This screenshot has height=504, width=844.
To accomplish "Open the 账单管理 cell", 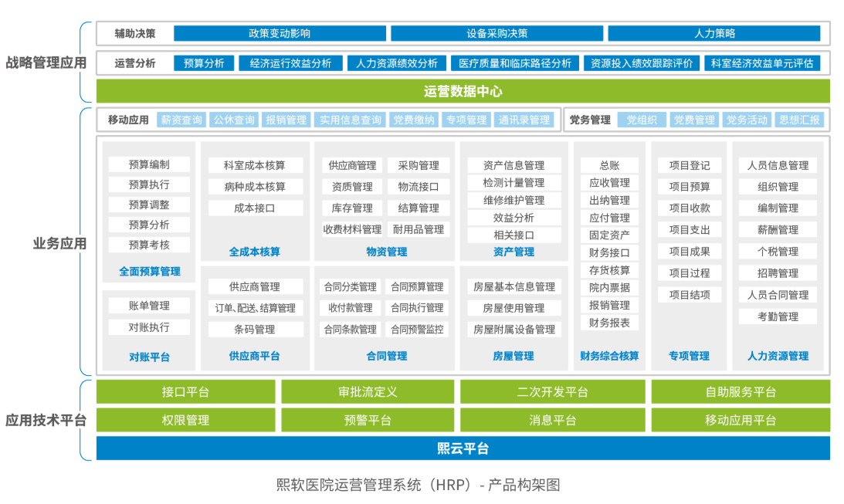I will tap(149, 306).
